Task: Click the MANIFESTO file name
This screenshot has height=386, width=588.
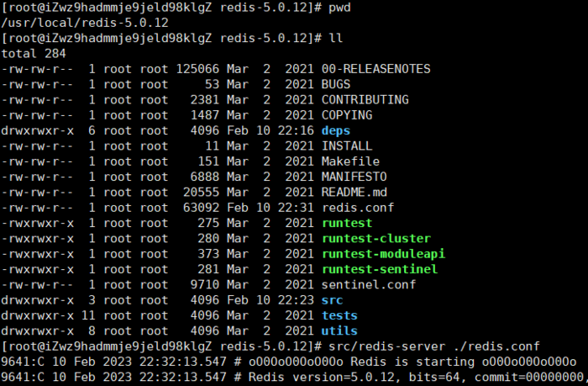Action: (x=354, y=177)
